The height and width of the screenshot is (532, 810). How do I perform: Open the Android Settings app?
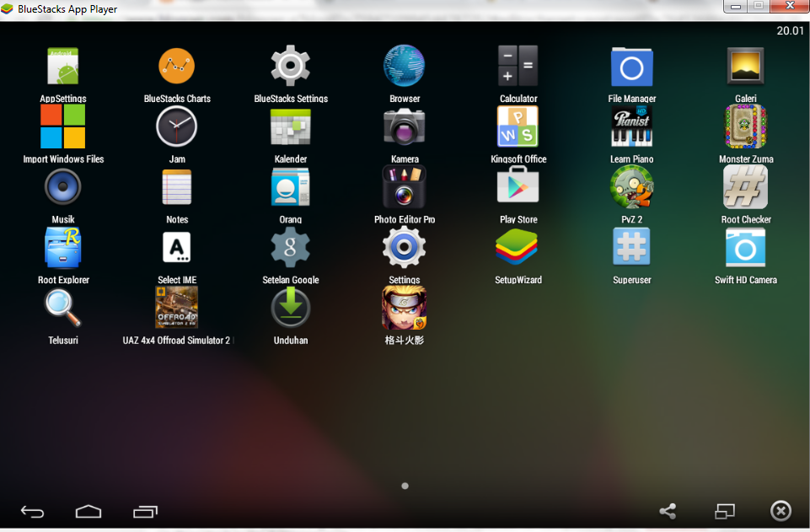click(404, 247)
